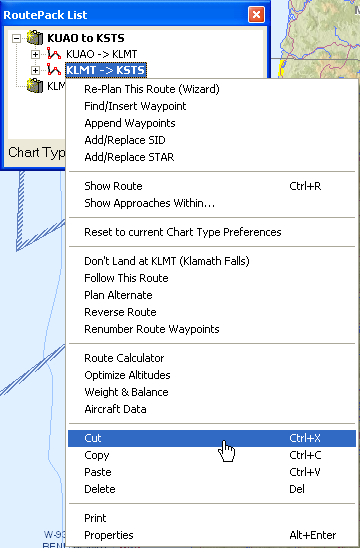The width and height of the screenshot is (360, 548).
Task: Click Cut in the context menu
Action: (x=212, y=438)
